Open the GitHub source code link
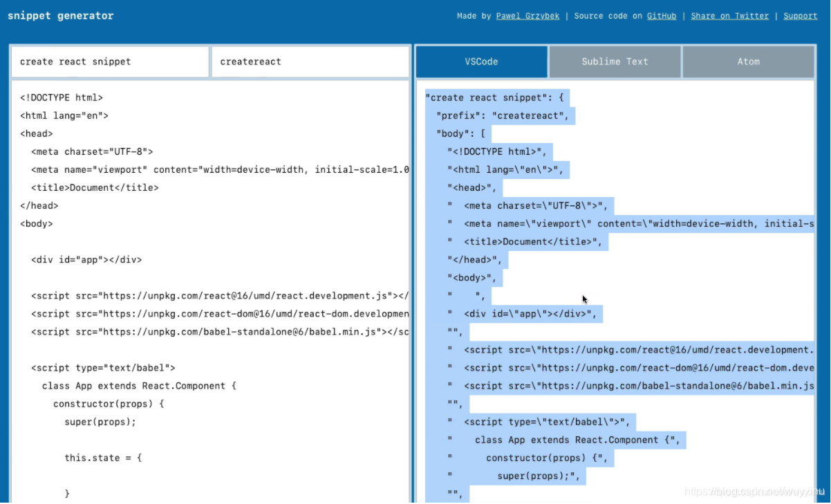This screenshot has height=504, width=831. tap(662, 16)
